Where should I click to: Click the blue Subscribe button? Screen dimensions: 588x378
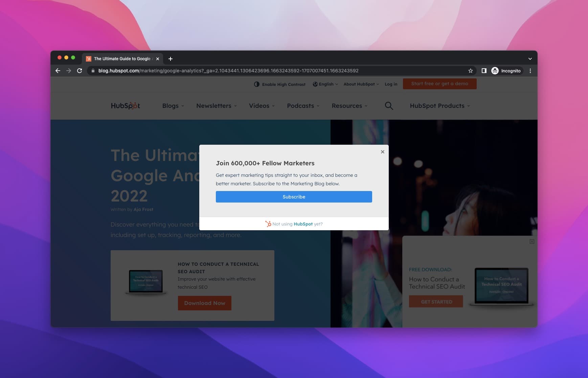[294, 197]
